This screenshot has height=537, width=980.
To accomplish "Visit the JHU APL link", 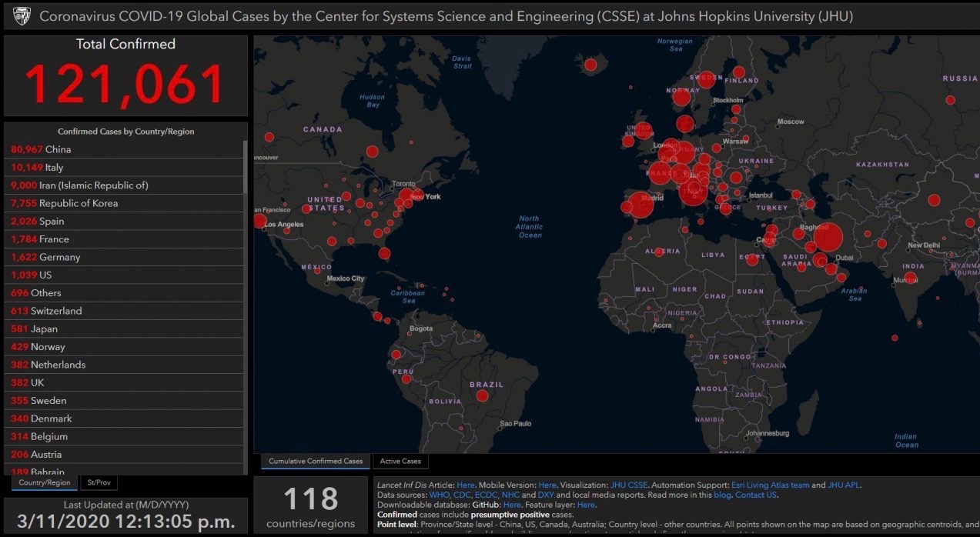I will coord(844,485).
